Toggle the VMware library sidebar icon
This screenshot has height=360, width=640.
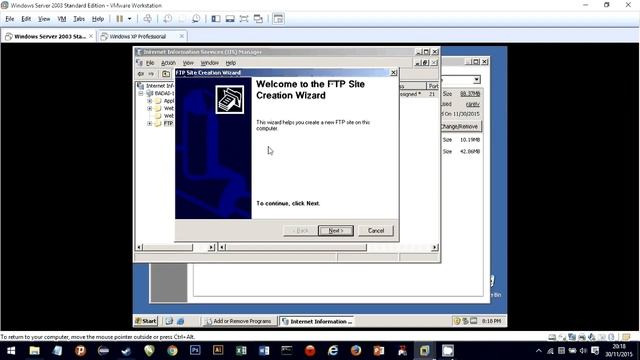coord(216,19)
